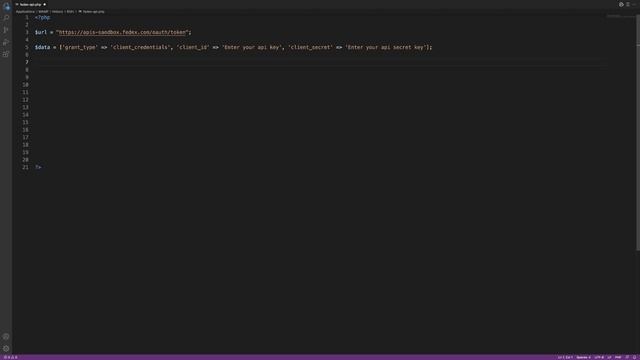Viewport: 640px width, 360px height.
Task: Click the minimap code preview
Action: tap(620, 16)
